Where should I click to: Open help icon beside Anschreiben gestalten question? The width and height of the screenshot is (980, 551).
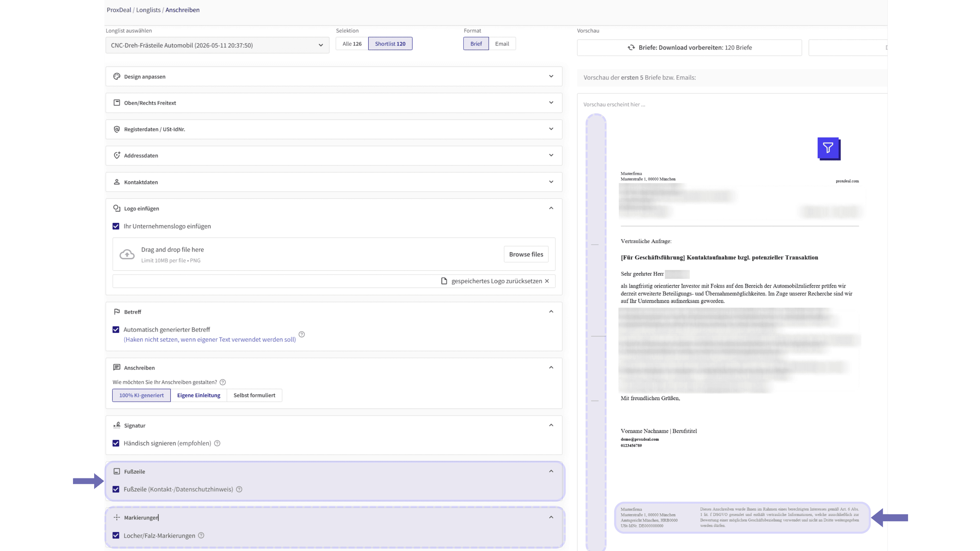[x=223, y=382]
